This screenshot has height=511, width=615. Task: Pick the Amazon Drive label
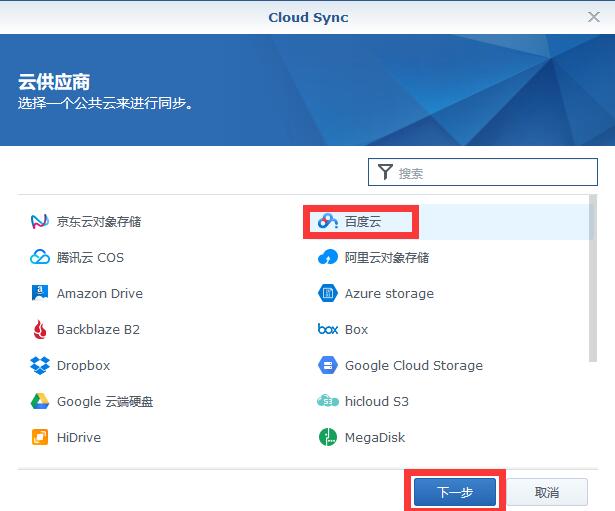tap(100, 293)
